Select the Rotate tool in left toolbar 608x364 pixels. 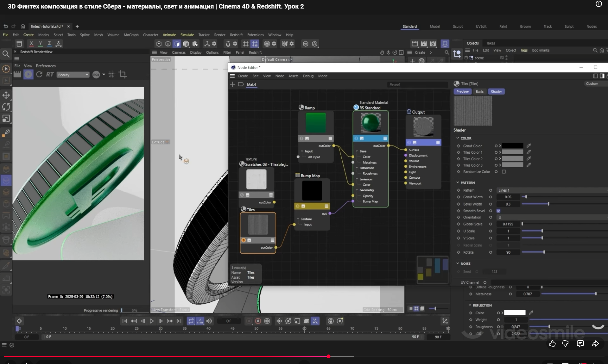click(6, 107)
